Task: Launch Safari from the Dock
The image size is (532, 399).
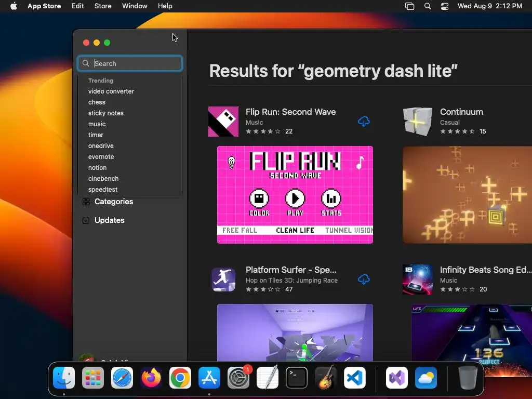Action: [122, 378]
